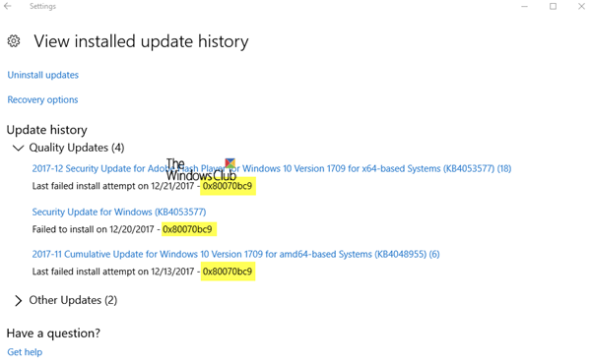Image resolution: width=591 pixels, height=364 pixels.
Task: Click error code beside 12/21/2017 attempt
Action: tap(228, 186)
